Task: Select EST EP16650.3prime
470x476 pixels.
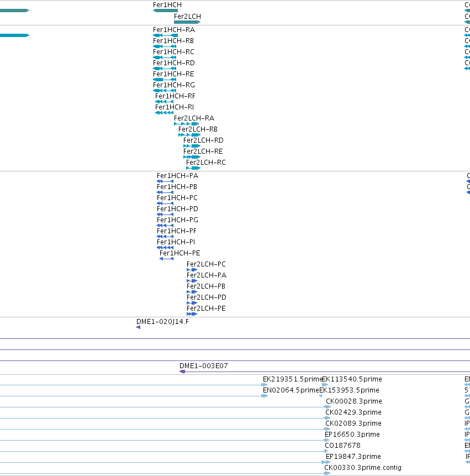Action: (x=165, y=440)
